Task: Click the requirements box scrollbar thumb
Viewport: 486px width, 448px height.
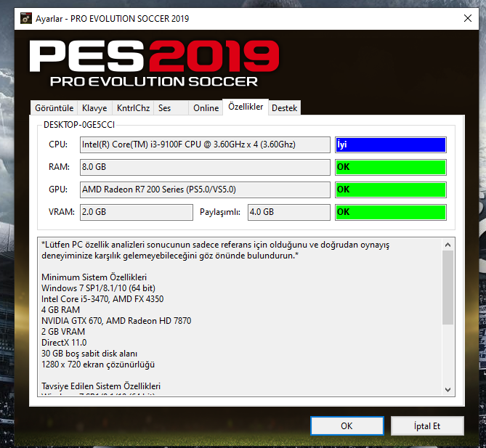Action: [x=447, y=288]
